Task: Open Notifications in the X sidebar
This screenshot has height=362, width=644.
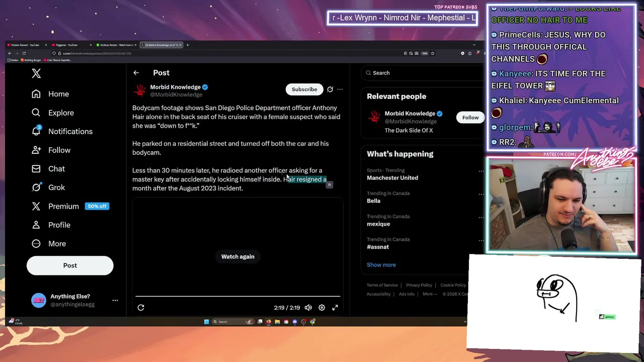Action: click(62, 131)
